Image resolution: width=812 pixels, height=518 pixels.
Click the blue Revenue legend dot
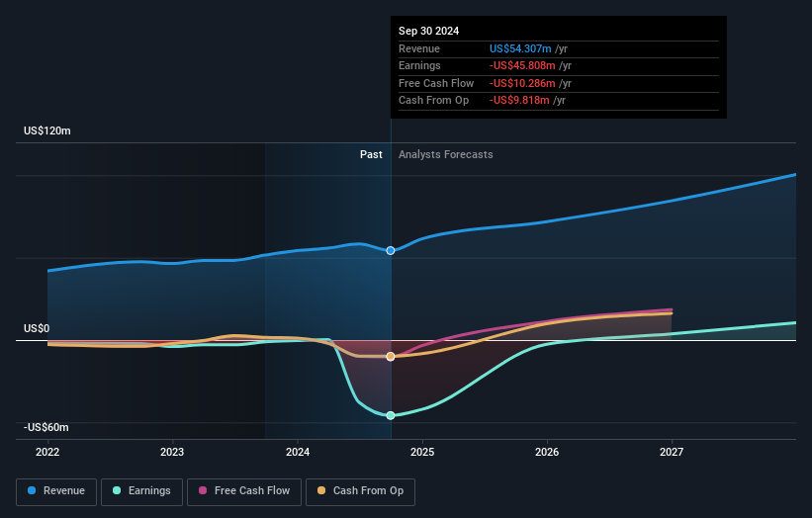tap(32, 490)
